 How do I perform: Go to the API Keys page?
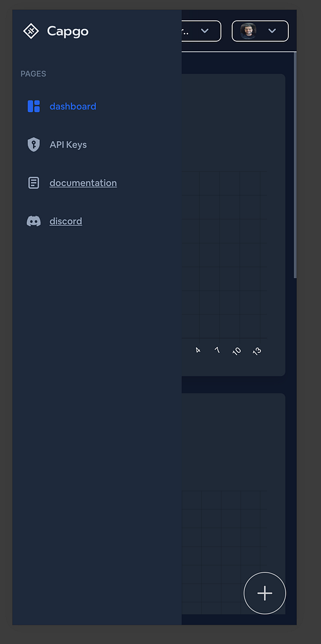click(68, 144)
